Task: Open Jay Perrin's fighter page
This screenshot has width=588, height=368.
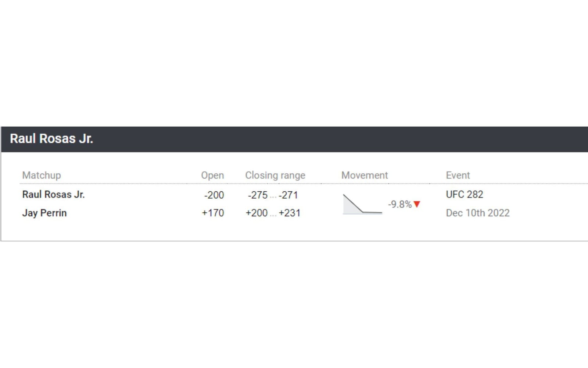Action: pos(44,213)
